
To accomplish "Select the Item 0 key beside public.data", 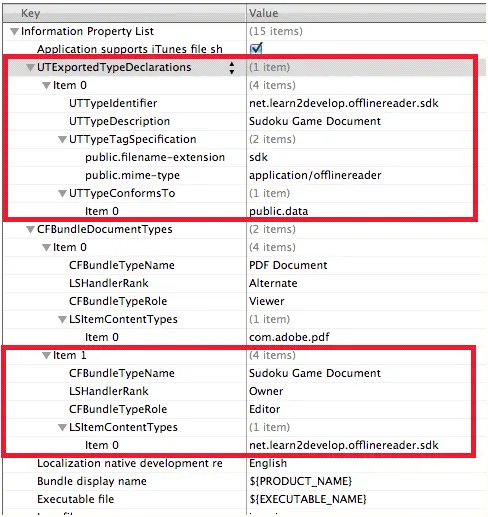I will [x=102, y=211].
